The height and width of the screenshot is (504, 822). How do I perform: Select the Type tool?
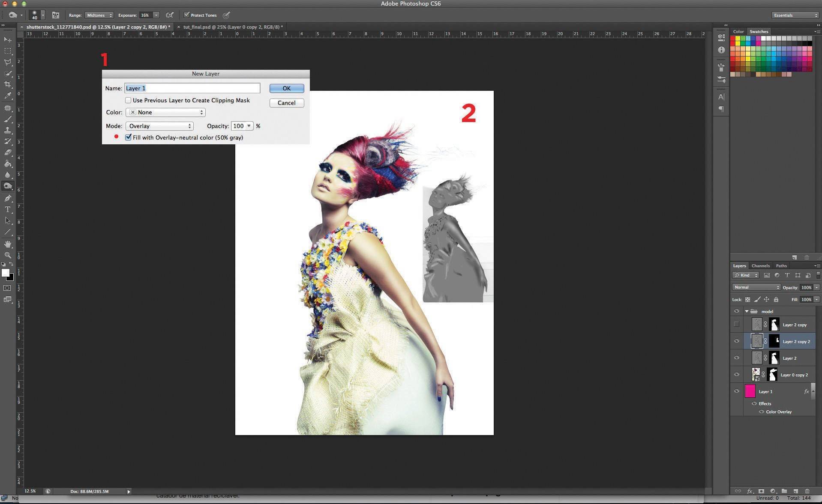pyautogui.click(x=8, y=209)
